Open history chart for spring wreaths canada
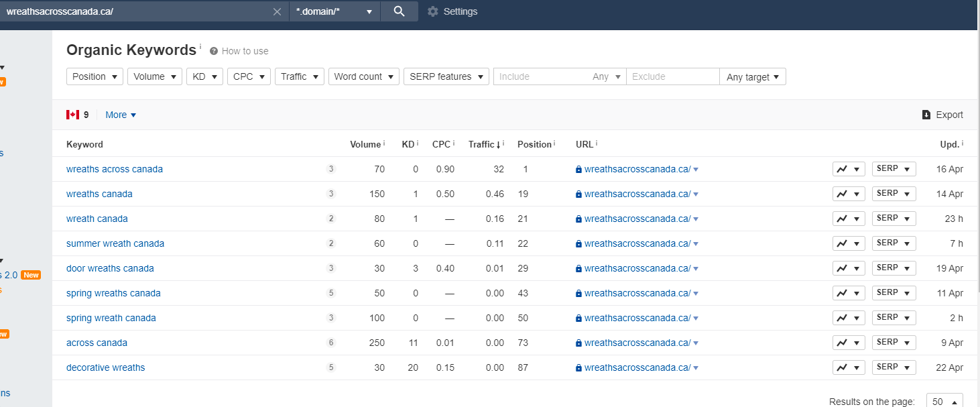This screenshot has width=980, height=407. (849, 293)
